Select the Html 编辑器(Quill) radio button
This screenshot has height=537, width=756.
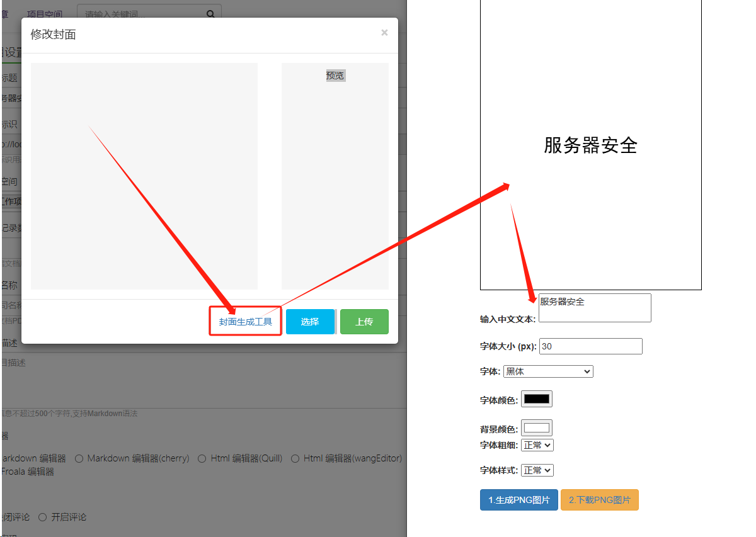[202, 458]
